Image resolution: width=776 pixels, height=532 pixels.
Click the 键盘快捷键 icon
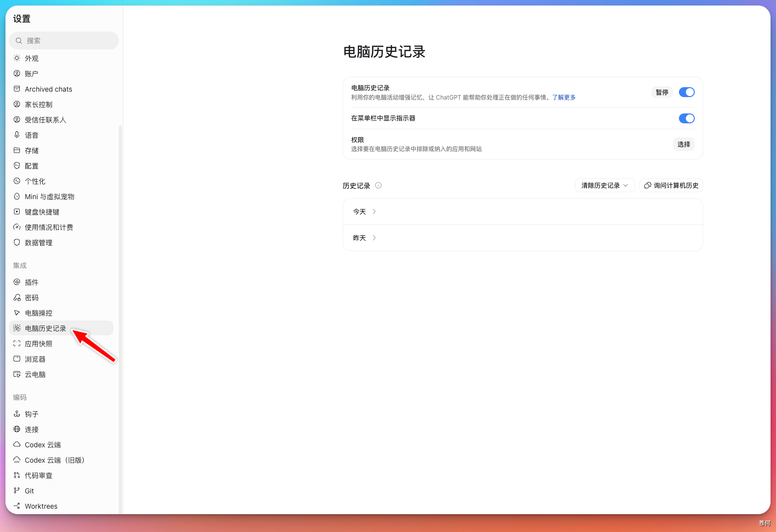pos(17,212)
